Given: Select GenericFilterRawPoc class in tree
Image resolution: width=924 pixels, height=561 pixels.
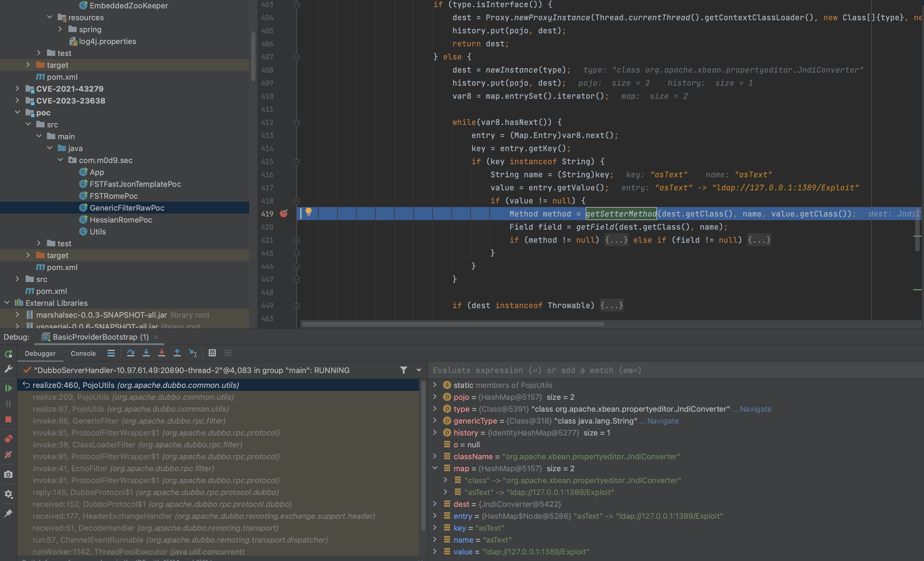Looking at the screenshot, I should (127, 208).
